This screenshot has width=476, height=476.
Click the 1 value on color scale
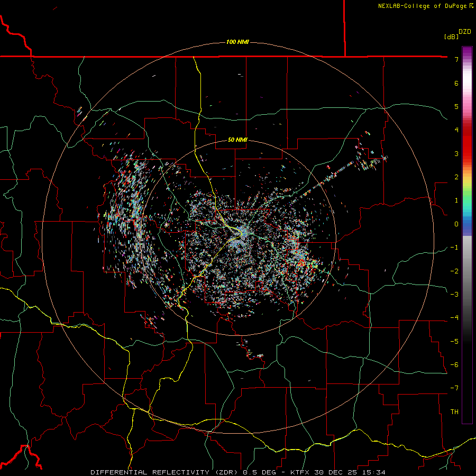click(456, 200)
